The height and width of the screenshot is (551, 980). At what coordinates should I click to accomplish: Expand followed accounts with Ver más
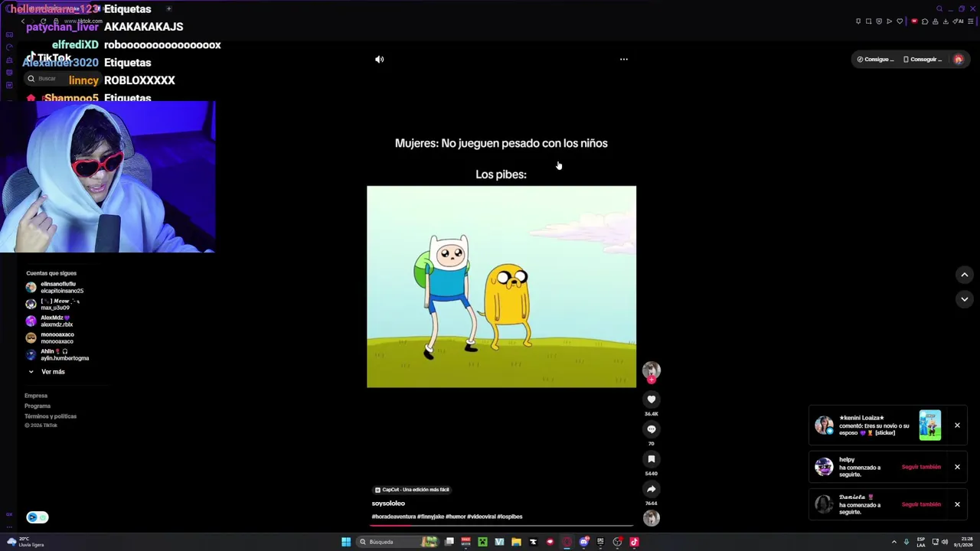point(47,372)
